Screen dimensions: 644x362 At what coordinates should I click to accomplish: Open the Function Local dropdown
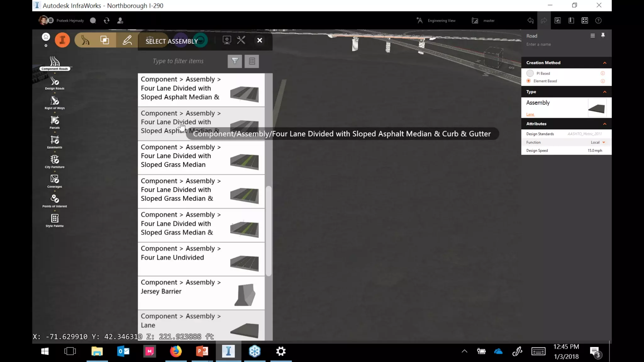(598, 142)
